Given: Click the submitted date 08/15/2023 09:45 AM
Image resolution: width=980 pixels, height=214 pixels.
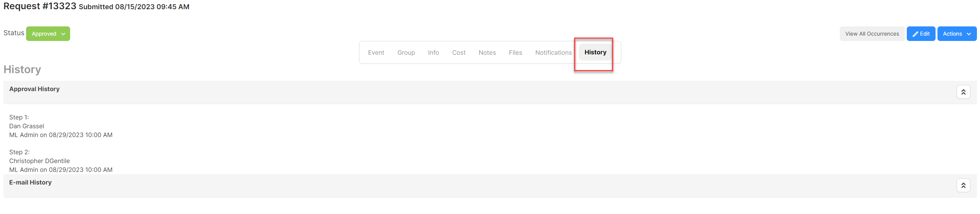Looking at the screenshot, I should (152, 7).
